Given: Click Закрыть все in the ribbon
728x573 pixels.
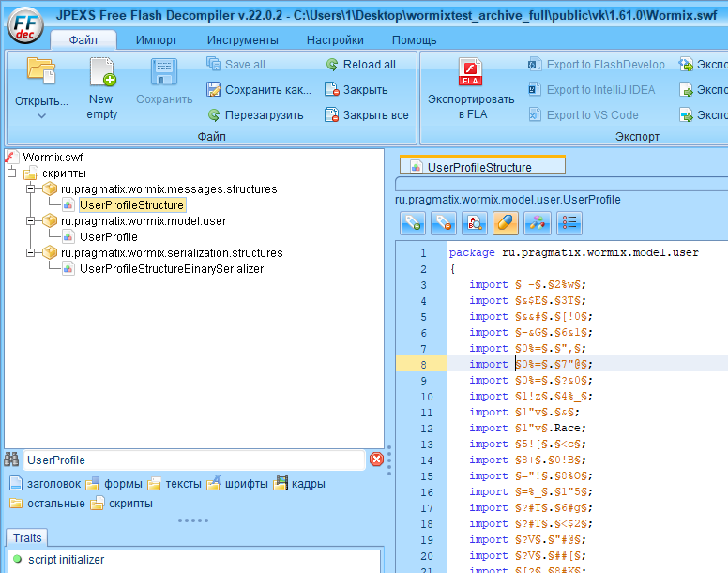Looking at the screenshot, I should click(x=367, y=114).
